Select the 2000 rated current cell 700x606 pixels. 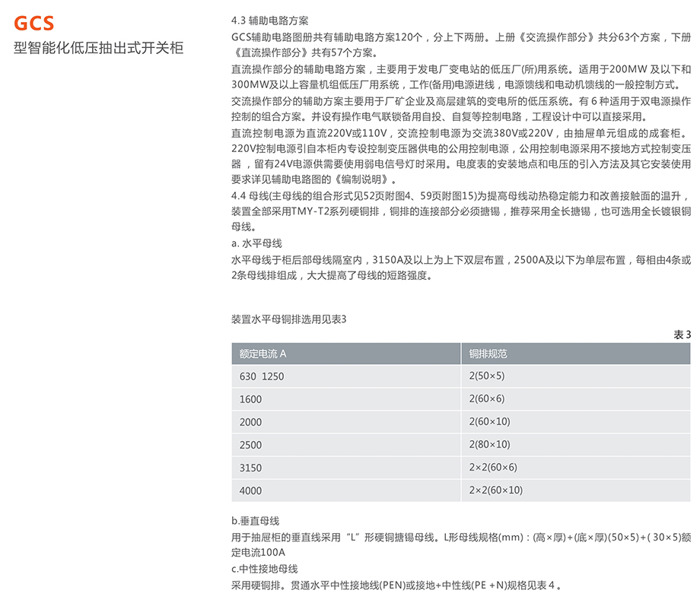point(250,422)
